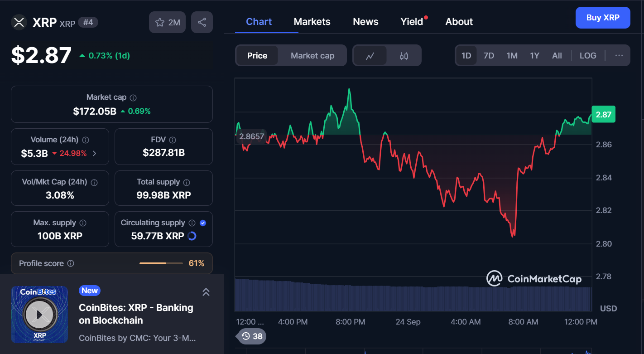Select the Market cap toggle
Viewport: 644px width, 354px height.
(312, 56)
